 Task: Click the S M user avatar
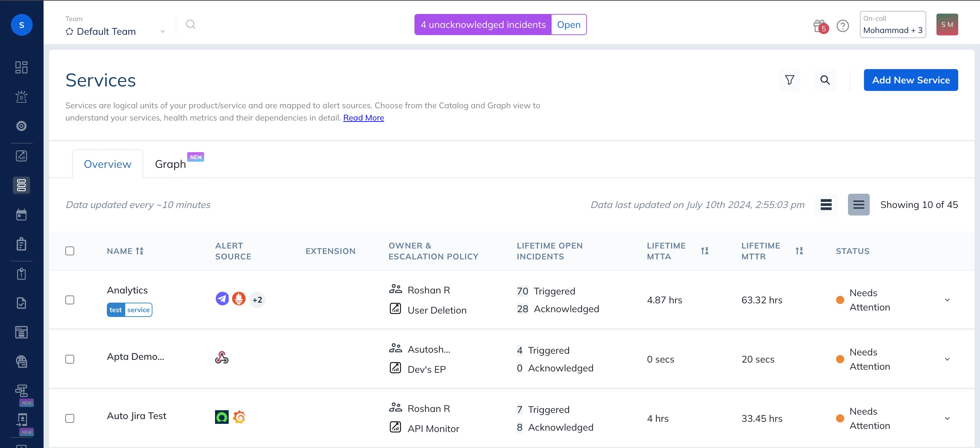coord(947,25)
